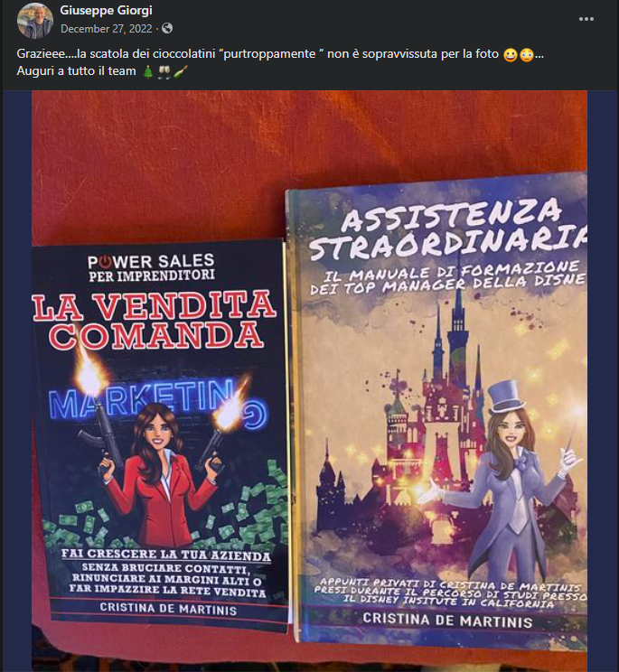619x672 pixels.
Task: Click Giuseppe Giorgi's profile picture
Action: coord(34,20)
